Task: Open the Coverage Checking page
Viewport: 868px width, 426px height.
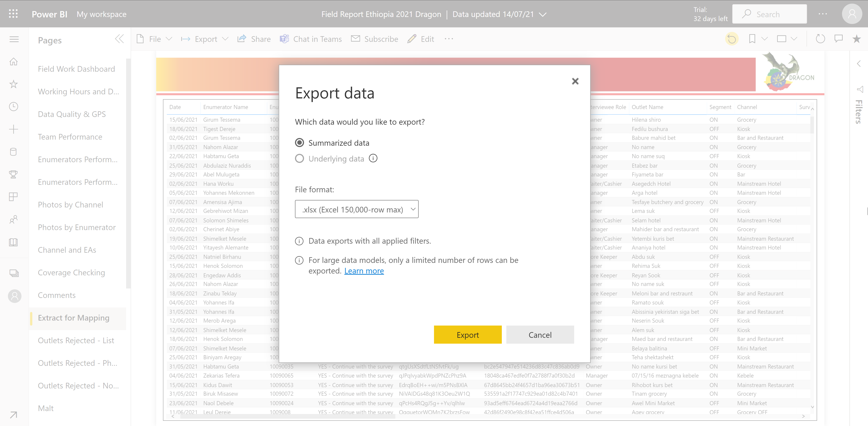Action: tap(71, 272)
